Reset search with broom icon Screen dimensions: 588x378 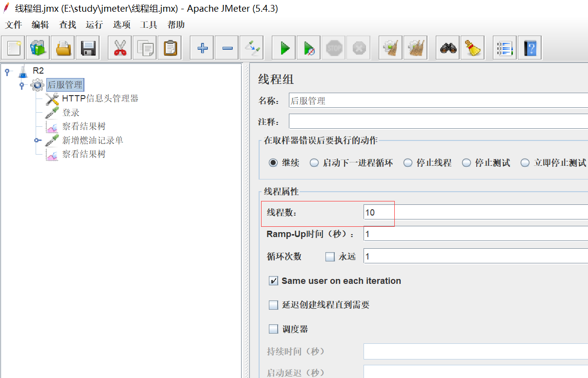point(472,48)
